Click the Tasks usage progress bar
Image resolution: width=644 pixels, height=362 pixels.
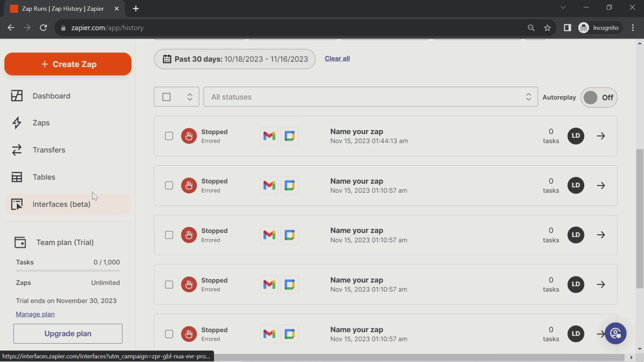68,270
